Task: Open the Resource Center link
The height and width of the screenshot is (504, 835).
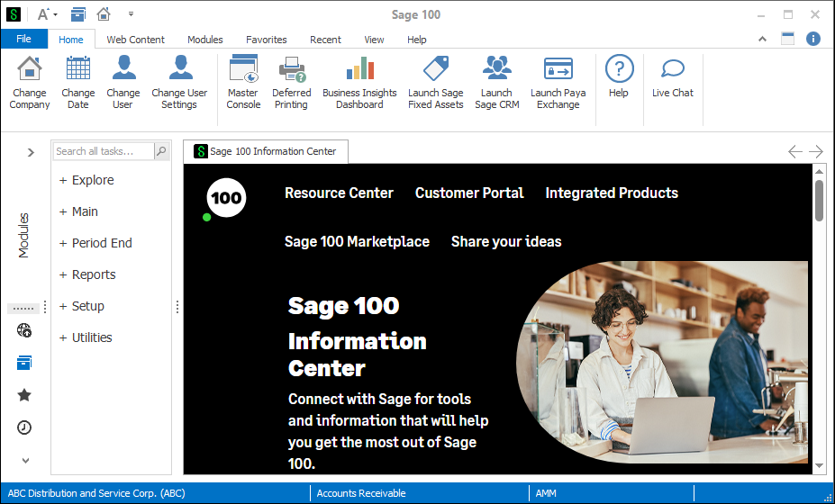Action: 339,193
